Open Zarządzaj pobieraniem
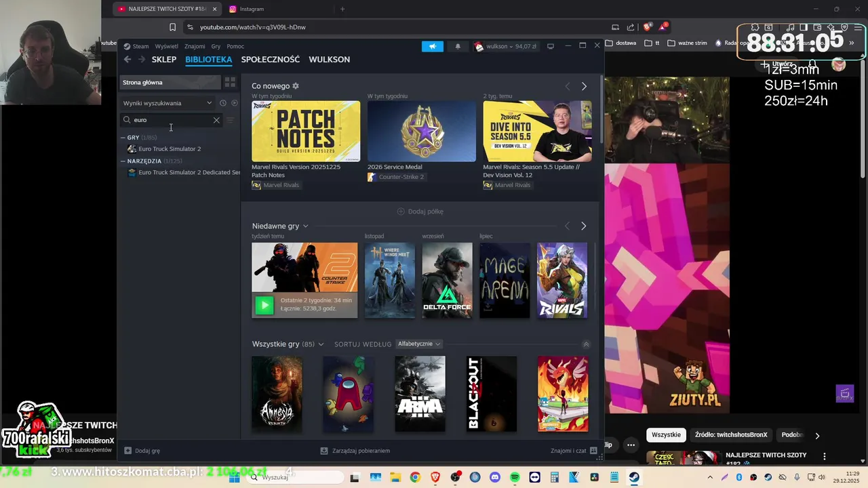This screenshot has height=488, width=868. tap(355, 451)
